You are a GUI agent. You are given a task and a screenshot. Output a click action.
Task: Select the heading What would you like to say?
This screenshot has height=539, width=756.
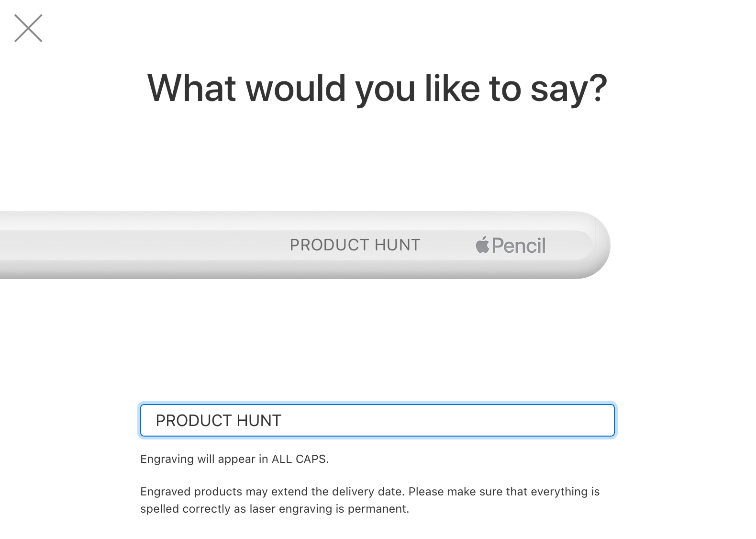point(377,88)
